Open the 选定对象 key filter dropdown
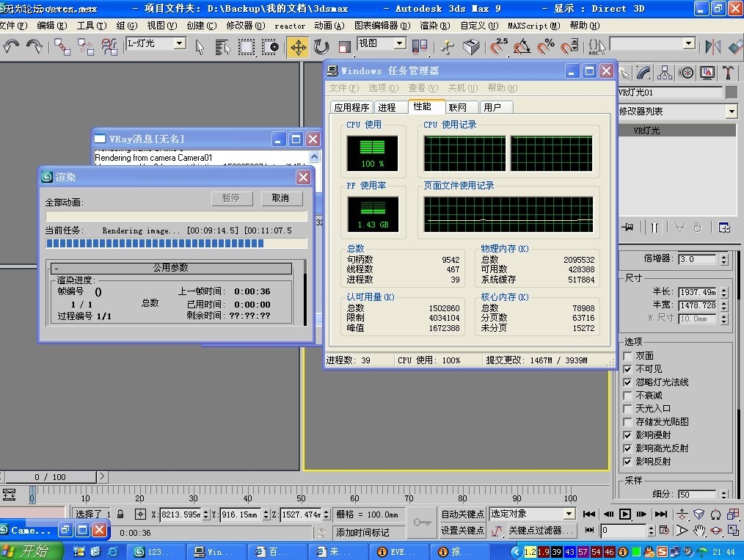 [x=569, y=514]
